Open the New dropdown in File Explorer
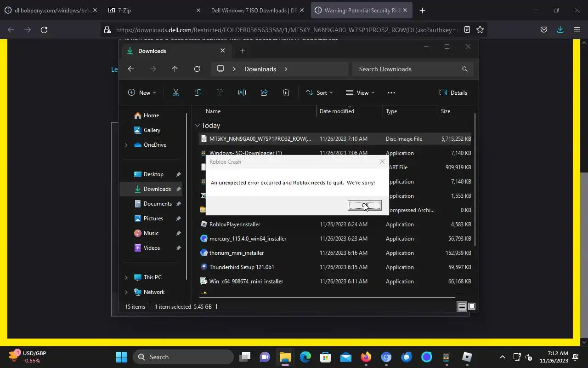Screen dimensions: 588x368 (x=142, y=92)
